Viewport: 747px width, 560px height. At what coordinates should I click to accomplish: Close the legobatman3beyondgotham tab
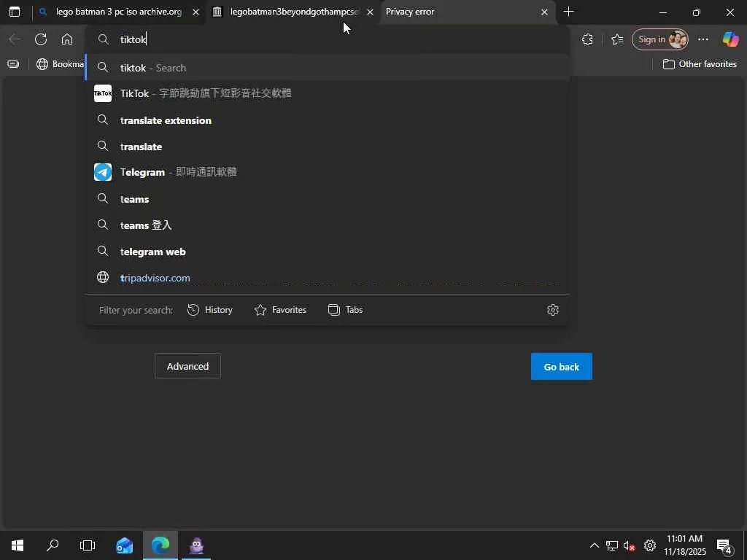click(x=370, y=12)
